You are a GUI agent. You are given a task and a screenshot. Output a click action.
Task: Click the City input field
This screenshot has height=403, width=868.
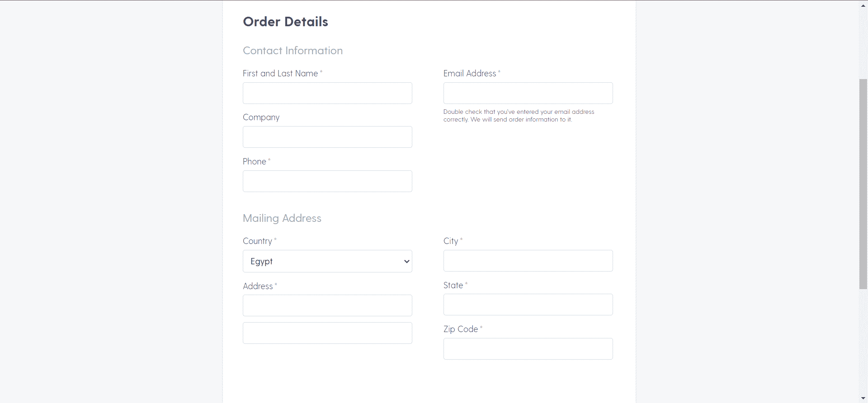(528, 261)
